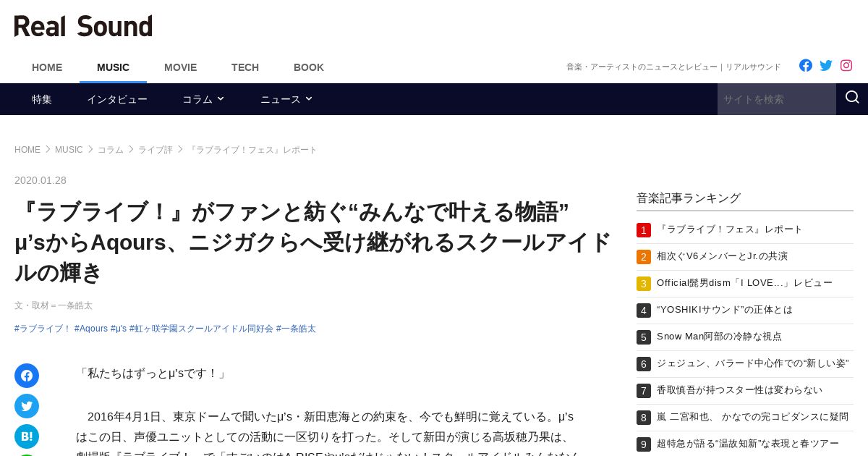Screen dimensions: 868x456
Task: Follow the MUSIC breadcrumb link
Action: (69, 150)
